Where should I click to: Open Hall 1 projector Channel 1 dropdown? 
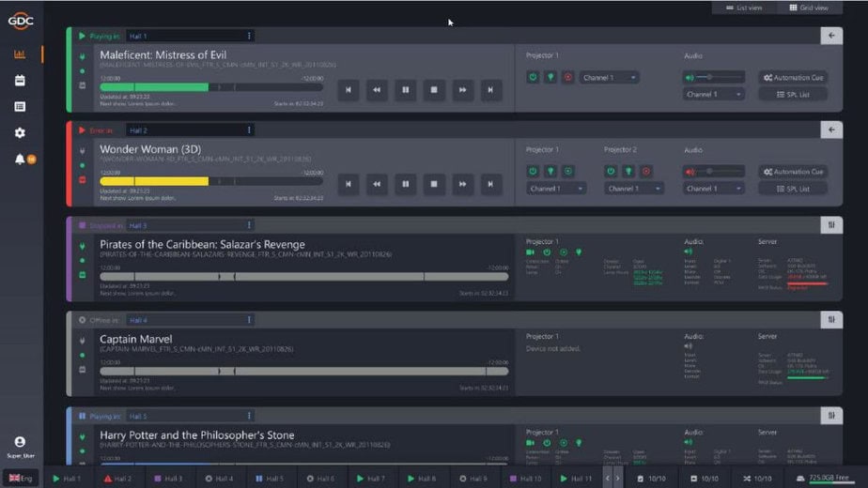pos(609,78)
